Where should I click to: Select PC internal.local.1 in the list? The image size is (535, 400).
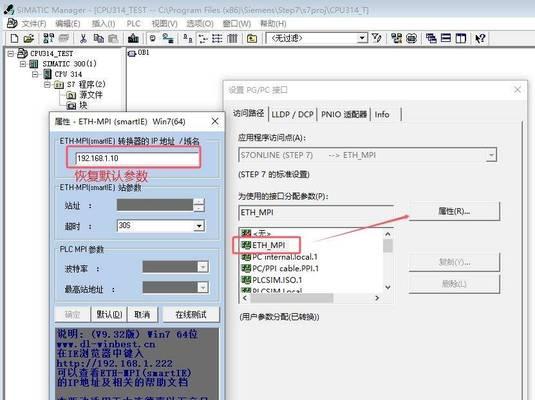279,257
